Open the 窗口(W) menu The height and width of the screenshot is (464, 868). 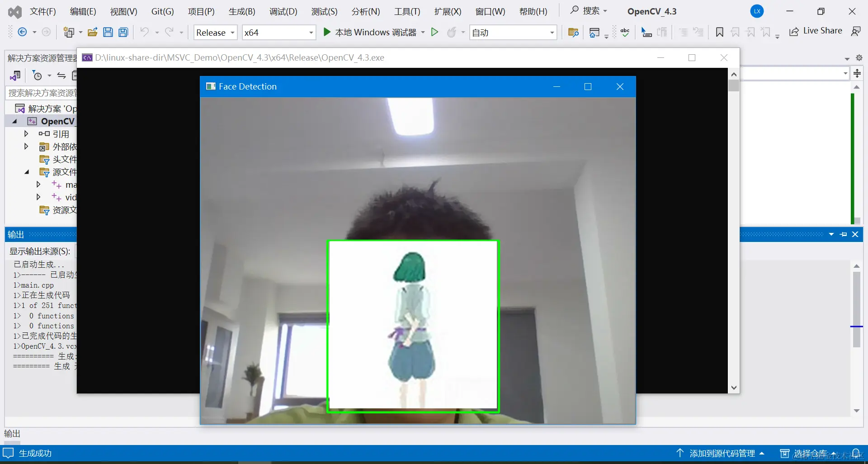(491, 11)
